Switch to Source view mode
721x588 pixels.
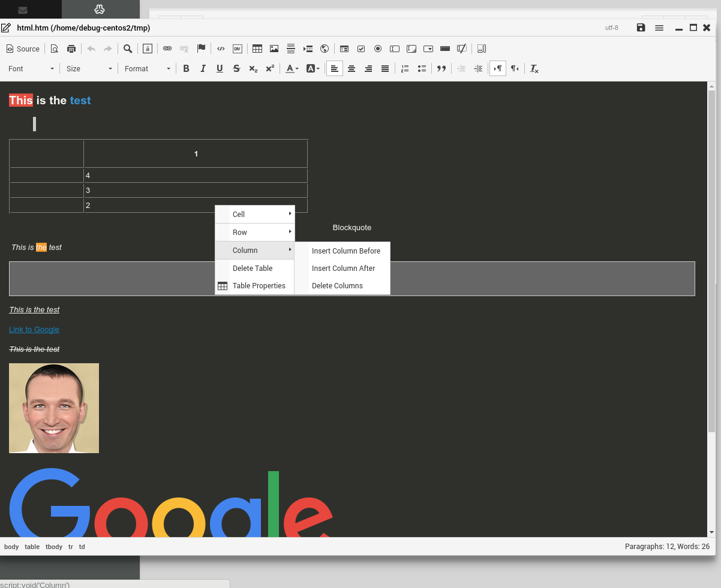click(22, 49)
